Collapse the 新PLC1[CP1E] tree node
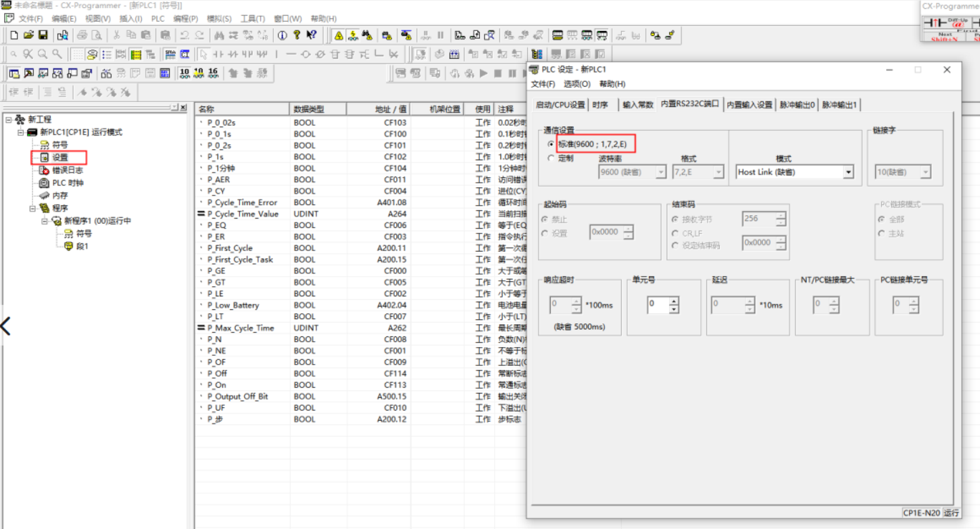The height and width of the screenshot is (529, 980). tap(21, 133)
